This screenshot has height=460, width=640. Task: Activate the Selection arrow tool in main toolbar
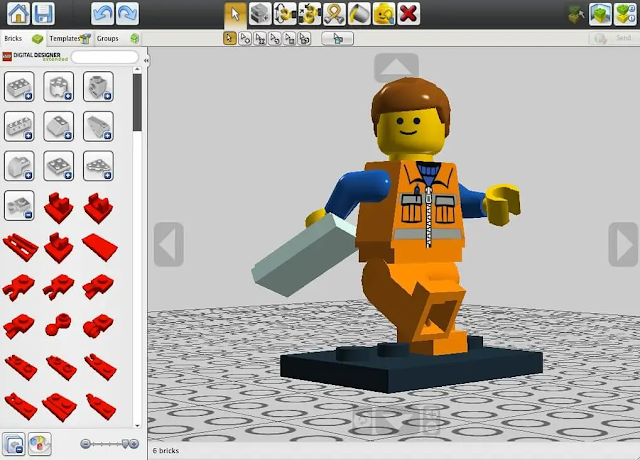(236, 14)
